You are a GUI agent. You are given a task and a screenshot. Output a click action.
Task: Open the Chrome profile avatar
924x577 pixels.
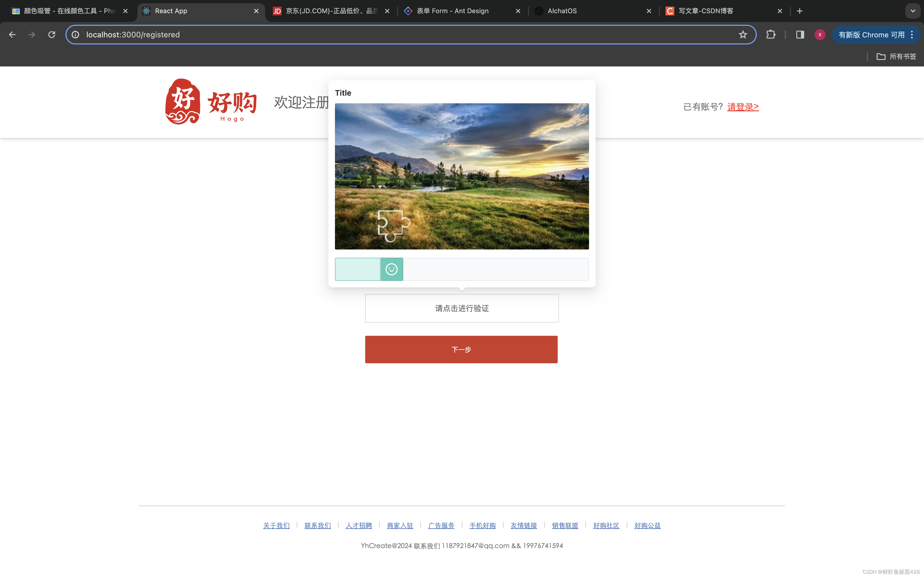coord(820,35)
